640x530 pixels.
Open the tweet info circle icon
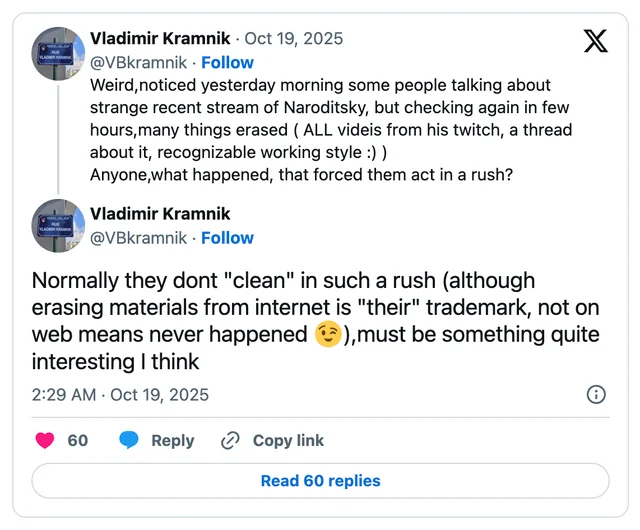click(x=596, y=394)
